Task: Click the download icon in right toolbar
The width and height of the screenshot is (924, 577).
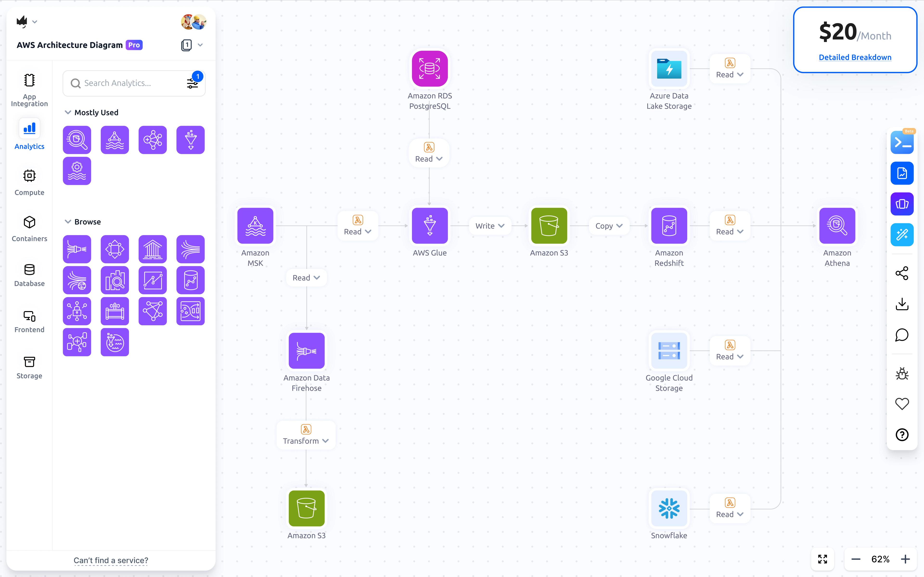Action: pos(901,304)
